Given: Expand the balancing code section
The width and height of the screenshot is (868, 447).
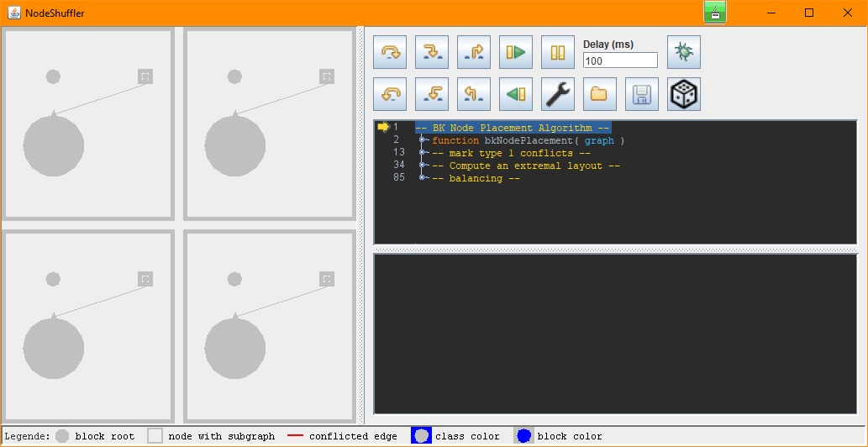Looking at the screenshot, I should pyautogui.click(x=422, y=177).
